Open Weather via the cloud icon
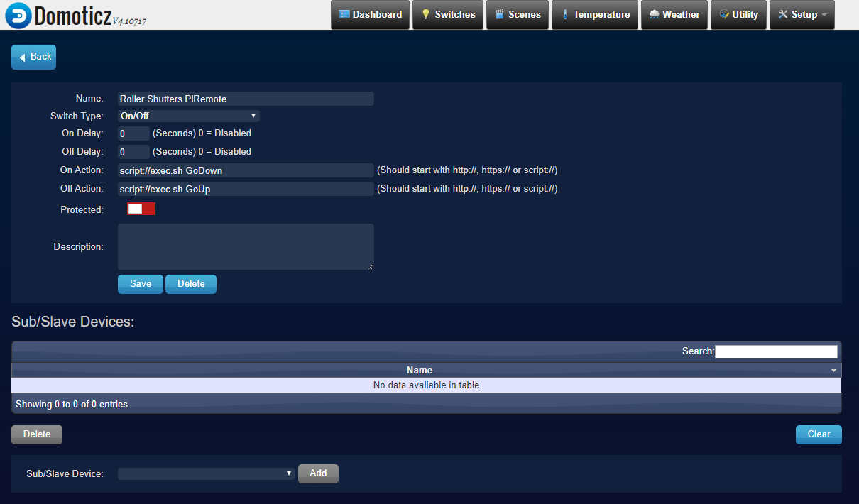This screenshot has height=504, width=859. (x=654, y=15)
